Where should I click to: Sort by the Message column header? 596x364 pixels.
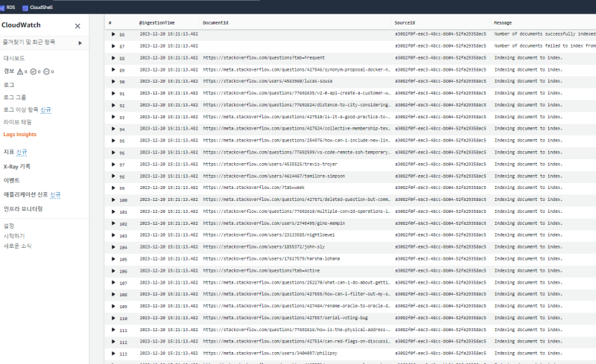[502, 23]
